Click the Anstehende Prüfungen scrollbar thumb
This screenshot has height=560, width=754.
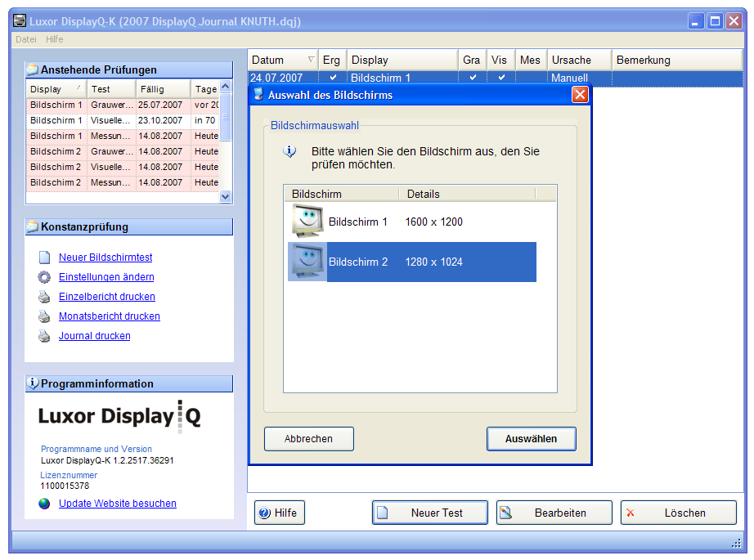pyautogui.click(x=225, y=117)
